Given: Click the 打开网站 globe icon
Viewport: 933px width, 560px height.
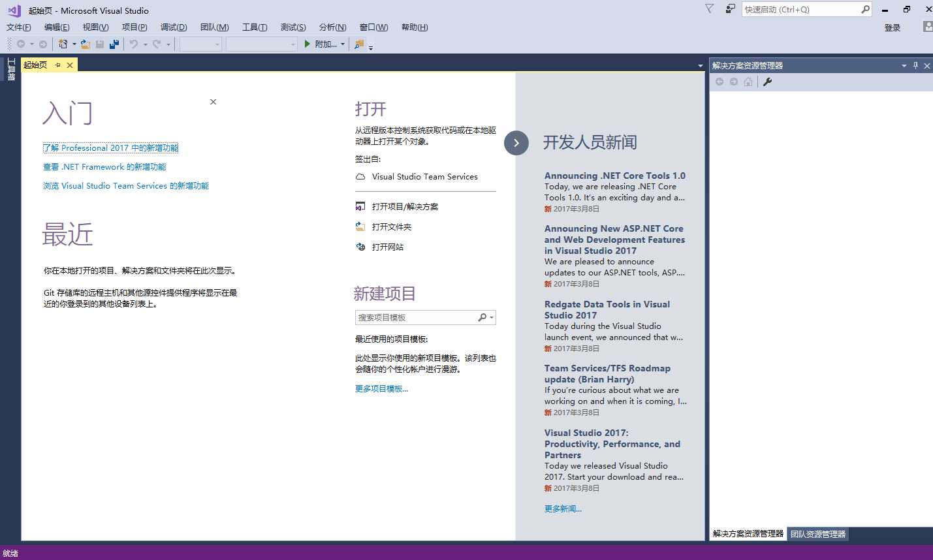Looking at the screenshot, I should click(x=360, y=247).
